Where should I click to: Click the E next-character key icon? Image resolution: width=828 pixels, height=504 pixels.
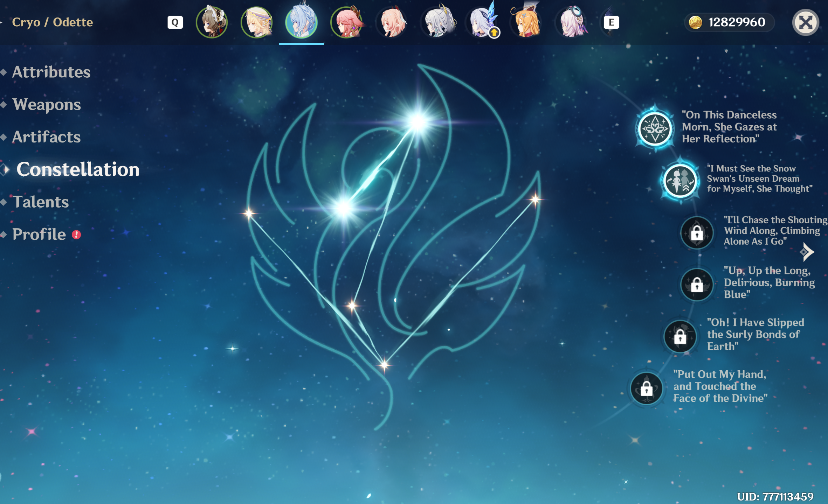click(x=611, y=22)
